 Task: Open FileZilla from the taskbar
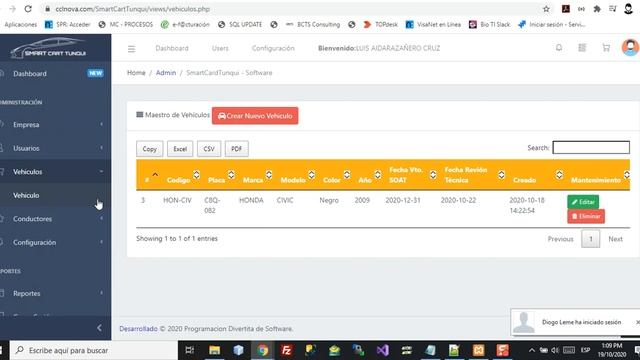click(287, 350)
